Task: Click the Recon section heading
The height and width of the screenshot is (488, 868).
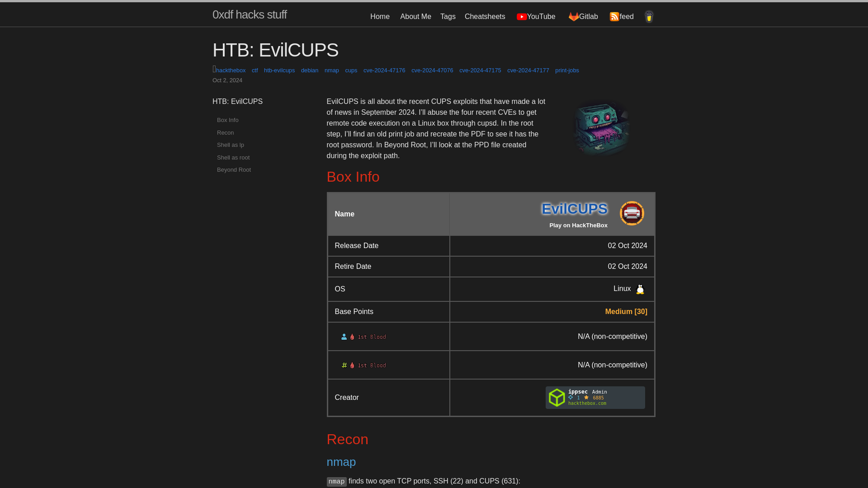Action: click(x=347, y=439)
